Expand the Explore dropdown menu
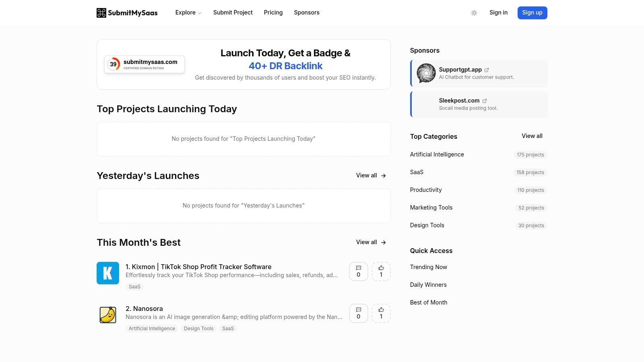644x362 pixels. [x=188, y=12]
